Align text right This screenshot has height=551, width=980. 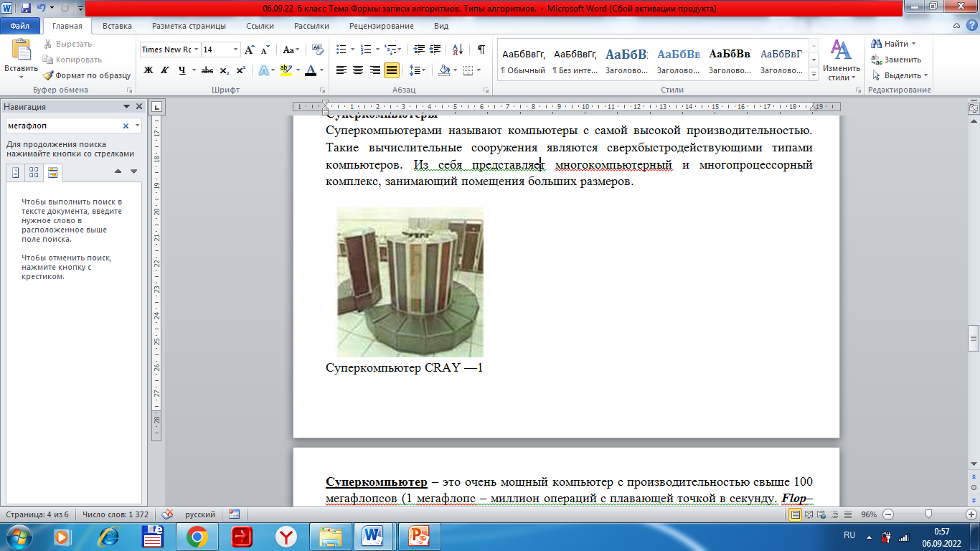click(374, 70)
